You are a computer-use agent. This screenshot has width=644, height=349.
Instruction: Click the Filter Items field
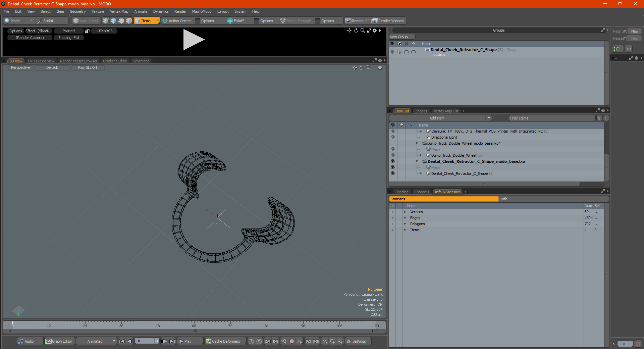click(552, 118)
